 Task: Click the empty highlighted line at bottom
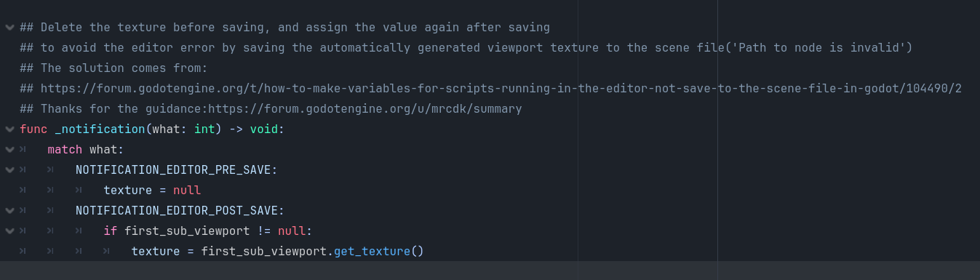coord(490,271)
